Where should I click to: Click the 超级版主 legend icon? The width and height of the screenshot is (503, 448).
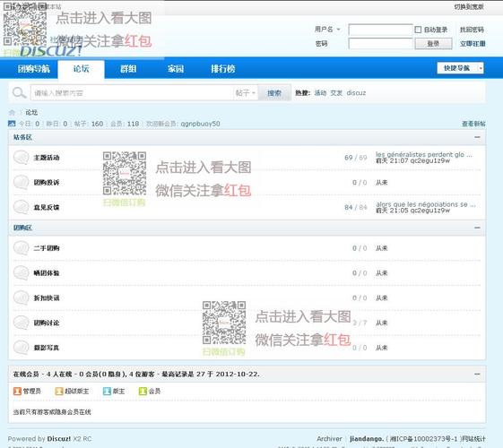click(59, 391)
